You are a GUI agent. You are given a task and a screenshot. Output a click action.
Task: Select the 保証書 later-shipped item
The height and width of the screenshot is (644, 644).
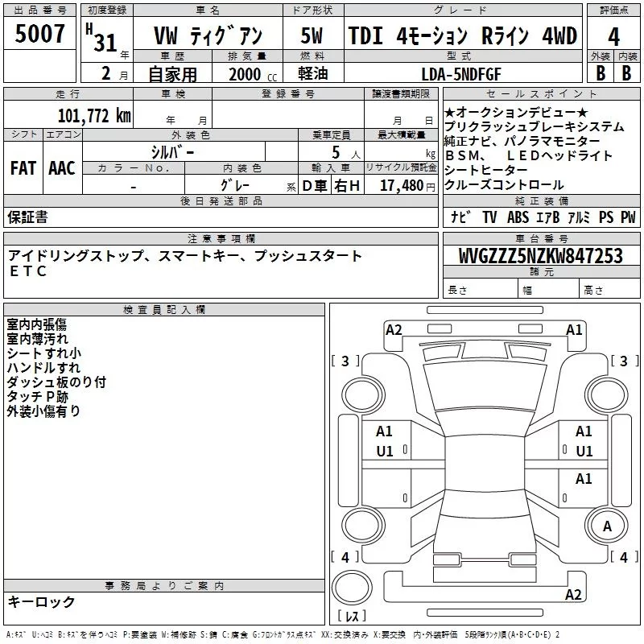coord(27,217)
